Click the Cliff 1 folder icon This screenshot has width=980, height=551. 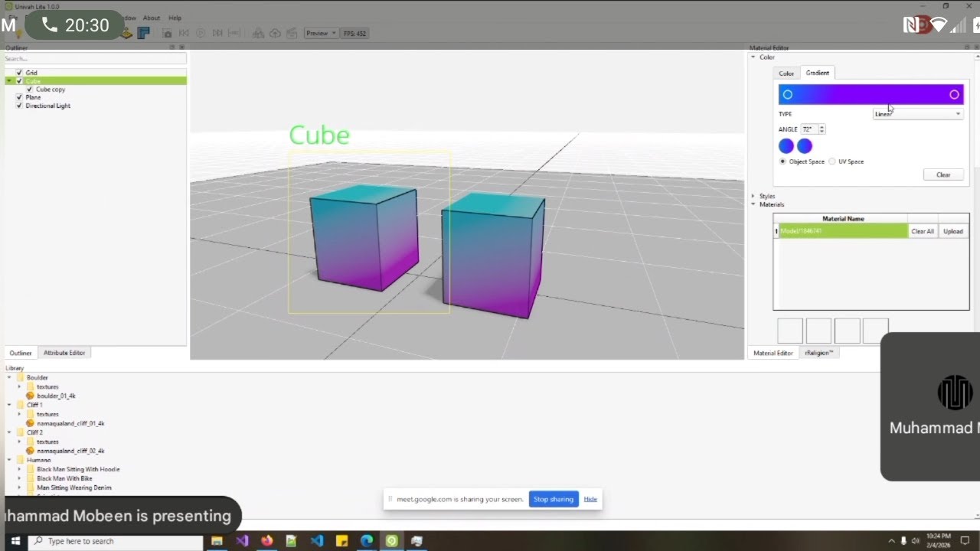tap(21, 405)
